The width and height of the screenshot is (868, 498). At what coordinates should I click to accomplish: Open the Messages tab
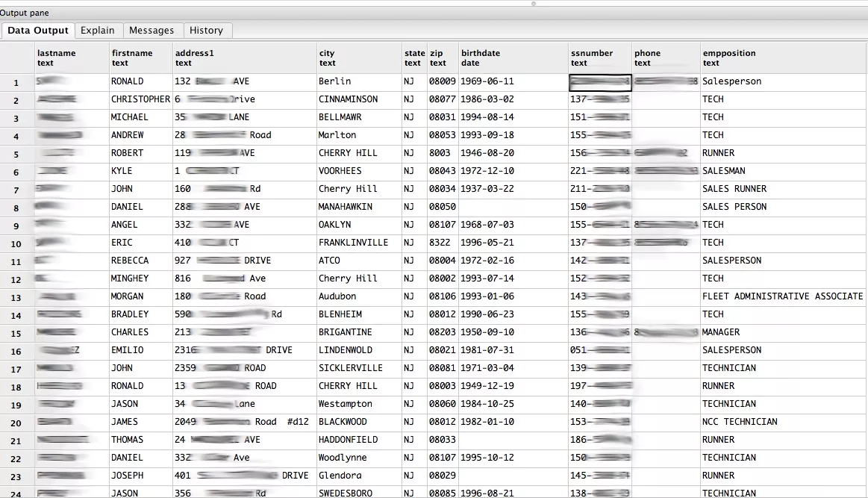(151, 31)
